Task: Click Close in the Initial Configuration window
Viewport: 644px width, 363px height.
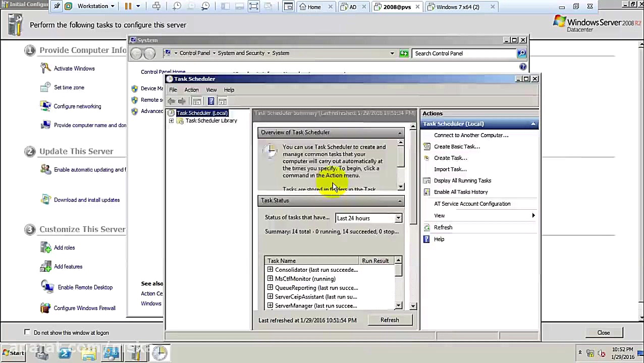Action: coord(604,333)
